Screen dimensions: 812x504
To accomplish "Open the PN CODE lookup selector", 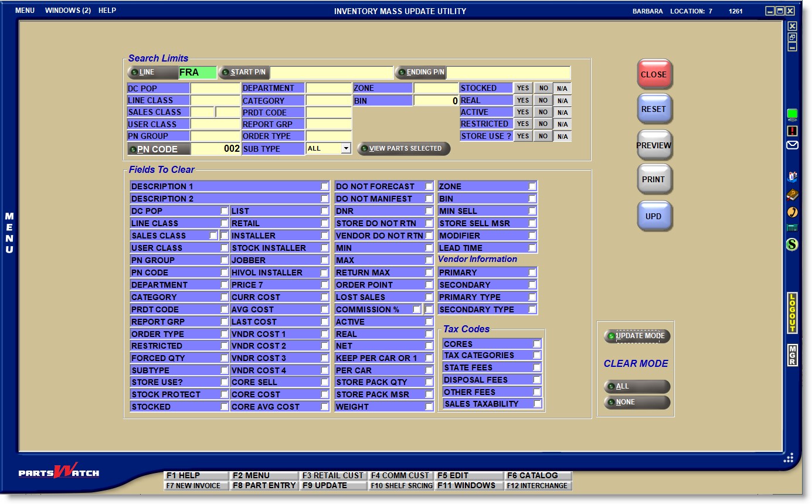I will click(x=158, y=149).
